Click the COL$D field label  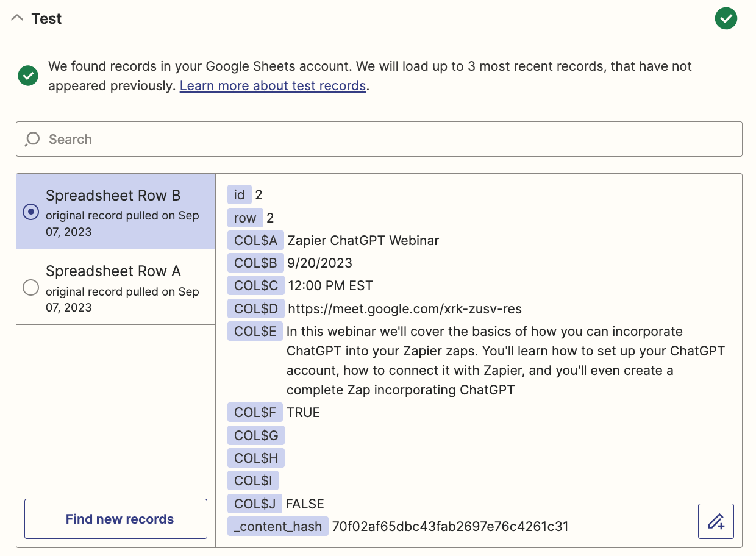point(256,308)
